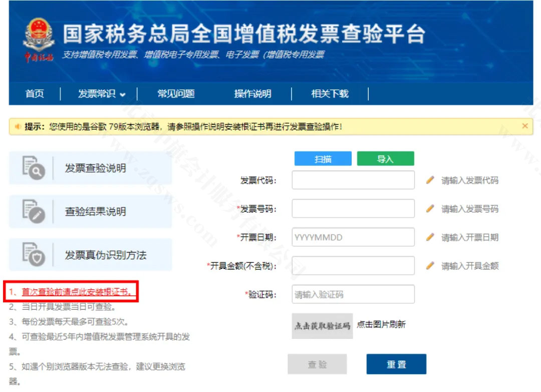Select the 首页 menu item
This screenshot has height=392, width=541.
click(x=35, y=94)
